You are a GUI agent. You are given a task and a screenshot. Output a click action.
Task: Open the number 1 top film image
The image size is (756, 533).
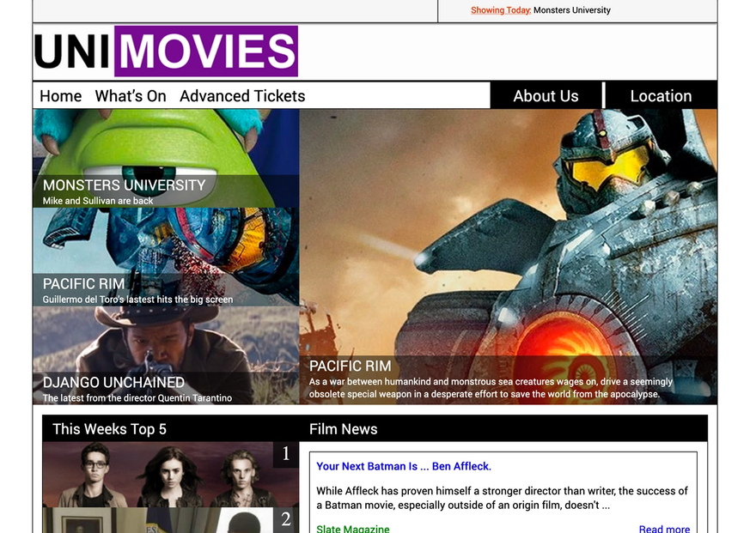pos(171,475)
